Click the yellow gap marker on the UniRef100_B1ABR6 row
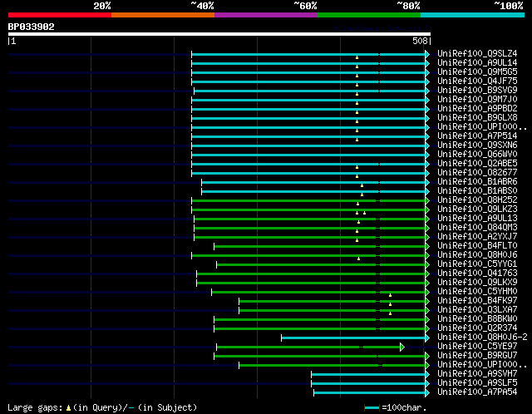 tap(362, 185)
